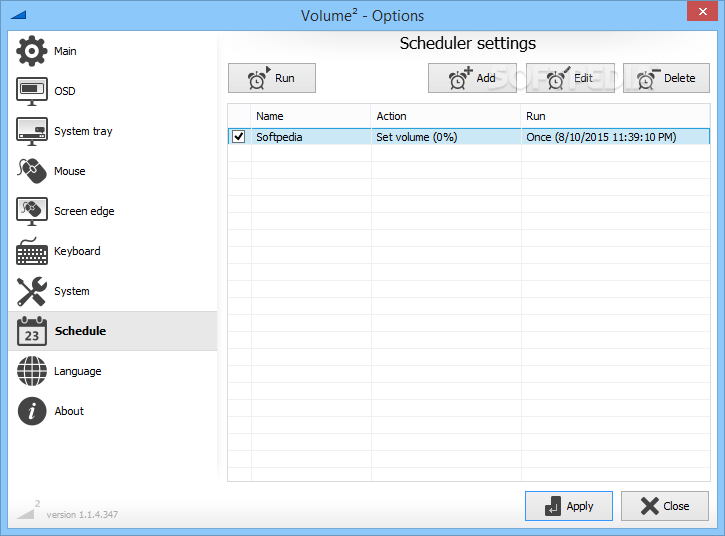Click the Mouse icon in sidebar
This screenshot has height=536, width=725.
click(31, 171)
